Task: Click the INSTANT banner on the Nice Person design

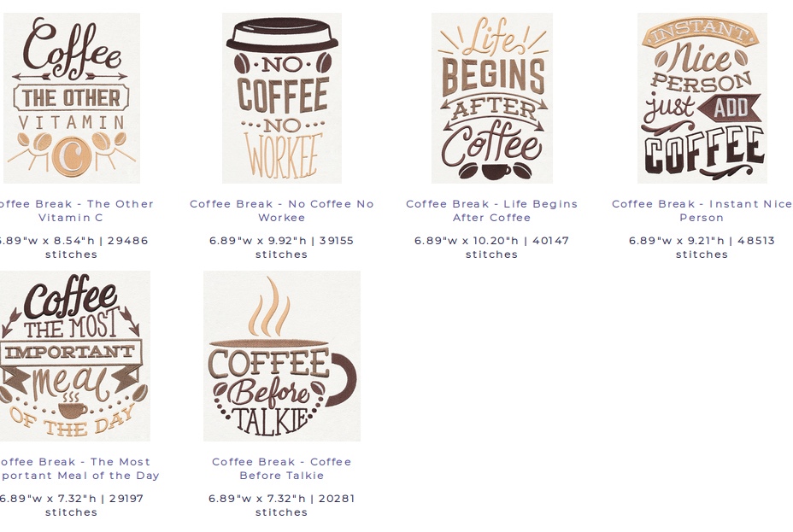Action: click(x=701, y=32)
